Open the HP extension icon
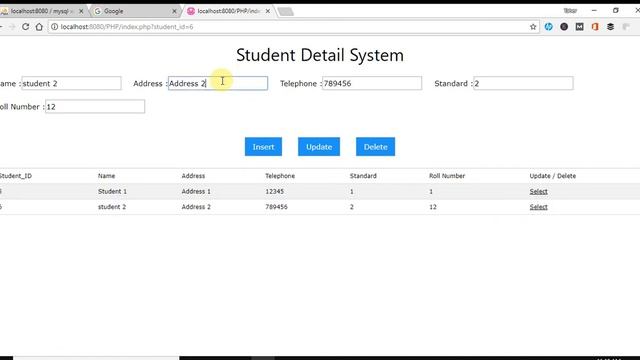 coord(549,27)
